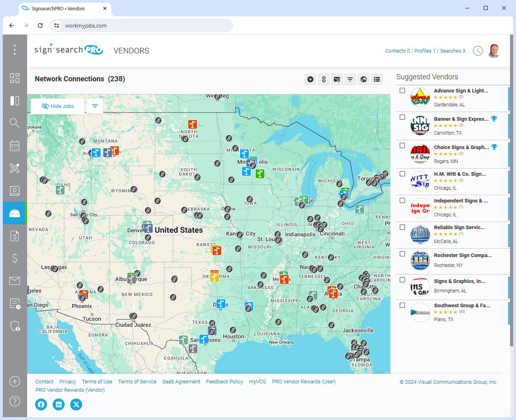Image resolution: width=516 pixels, height=420 pixels.
Task: Open Advance Sign & Light logo thumbnail
Action: click(420, 98)
